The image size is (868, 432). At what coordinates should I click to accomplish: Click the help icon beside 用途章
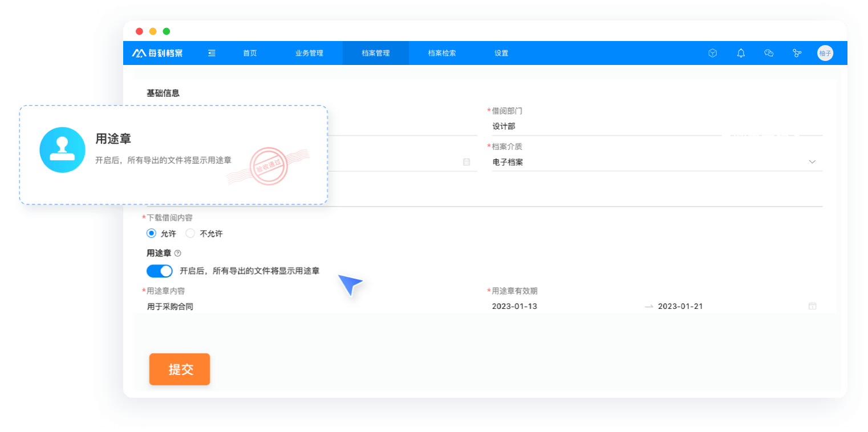pos(177,253)
